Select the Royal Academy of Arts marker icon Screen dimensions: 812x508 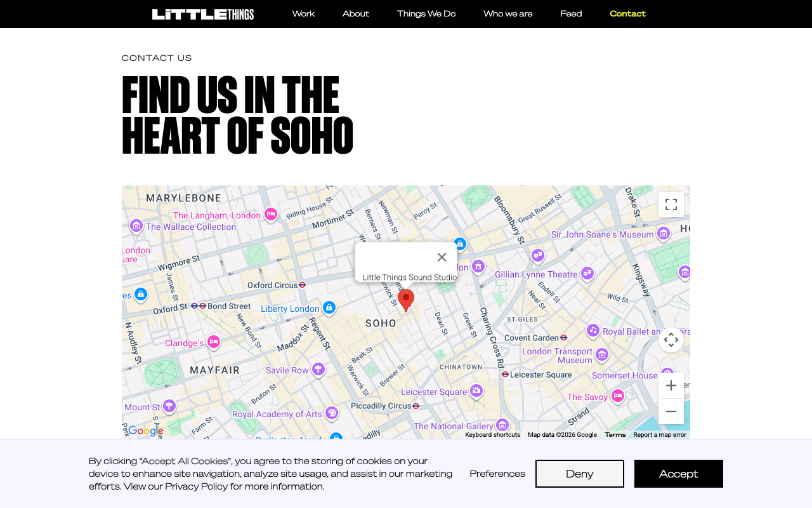coord(331,413)
